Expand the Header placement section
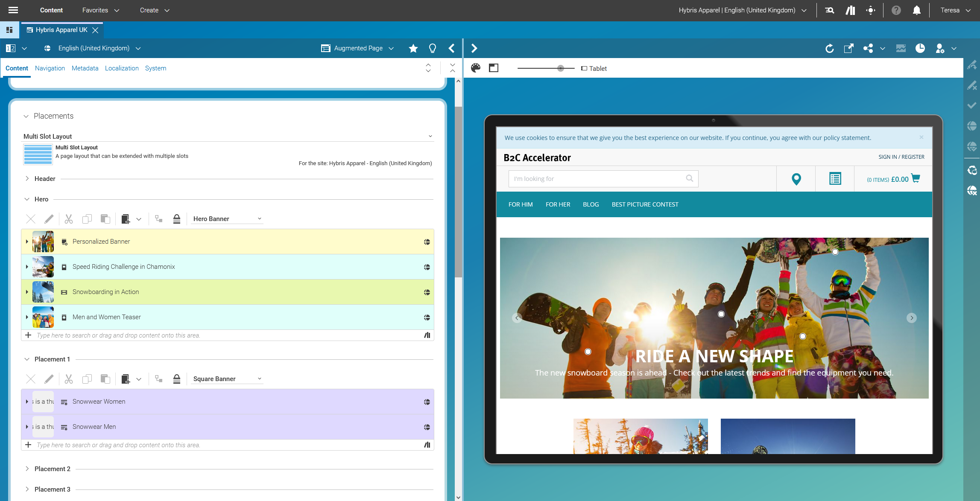The height and width of the screenshot is (501, 980). [x=27, y=178]
